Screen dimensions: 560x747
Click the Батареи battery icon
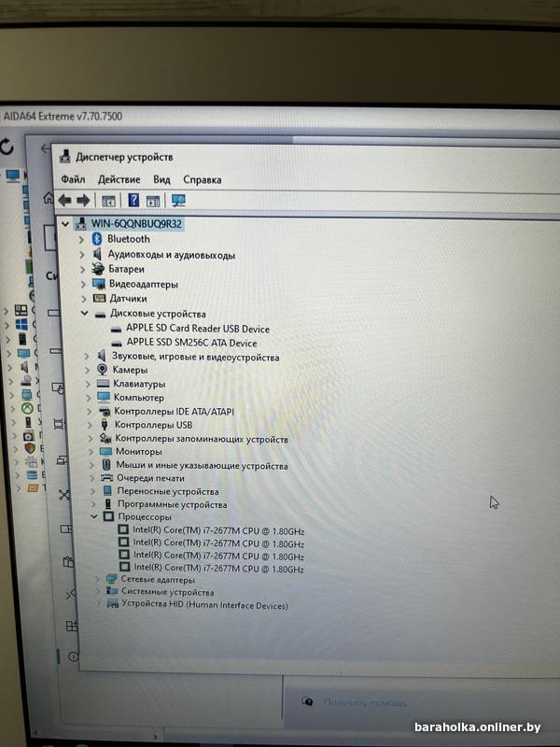coord(98,269)
